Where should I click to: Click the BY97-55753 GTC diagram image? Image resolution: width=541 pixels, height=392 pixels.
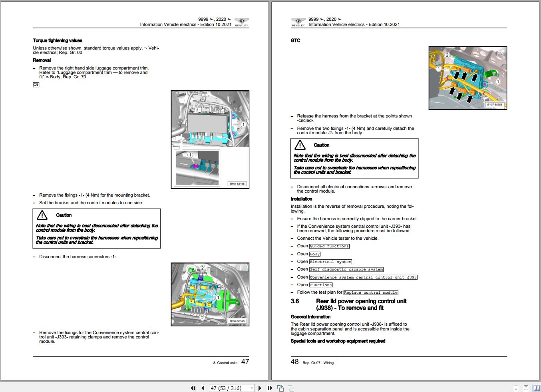tap(467, 78)
